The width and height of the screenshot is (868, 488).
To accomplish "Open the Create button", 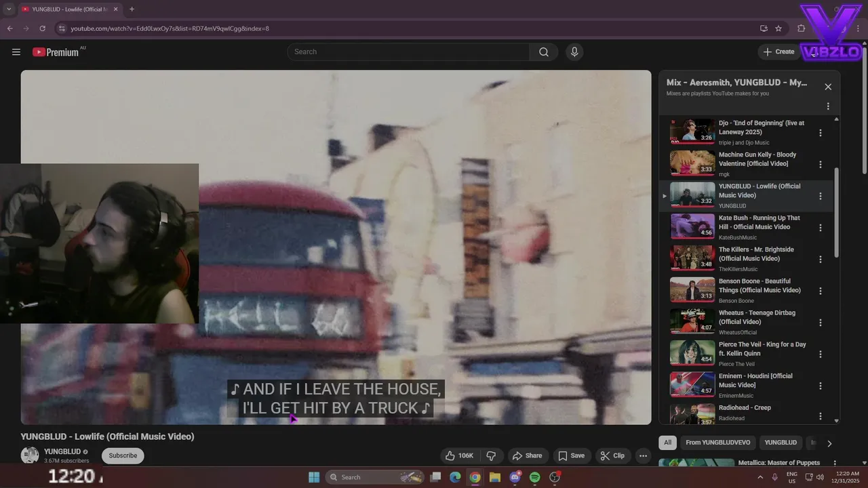I will pyautogui.click(x=778, y=52).
